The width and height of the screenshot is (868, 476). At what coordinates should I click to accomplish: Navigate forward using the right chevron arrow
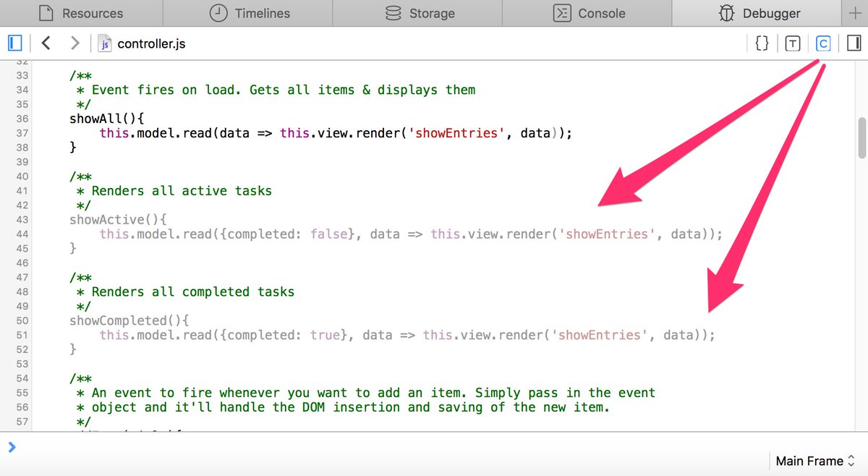click(x=74, y=43)
